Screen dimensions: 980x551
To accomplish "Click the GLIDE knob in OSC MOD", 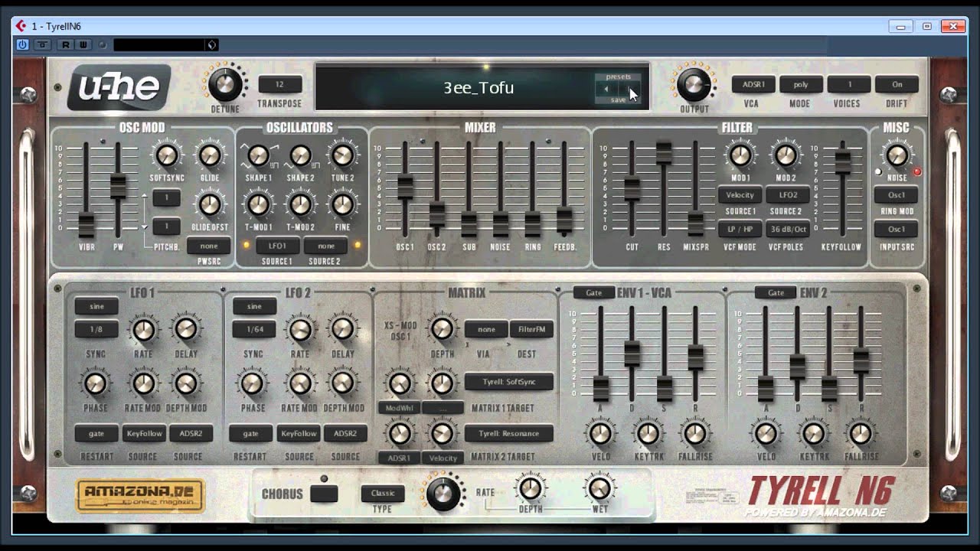I will tap(209, 155).
